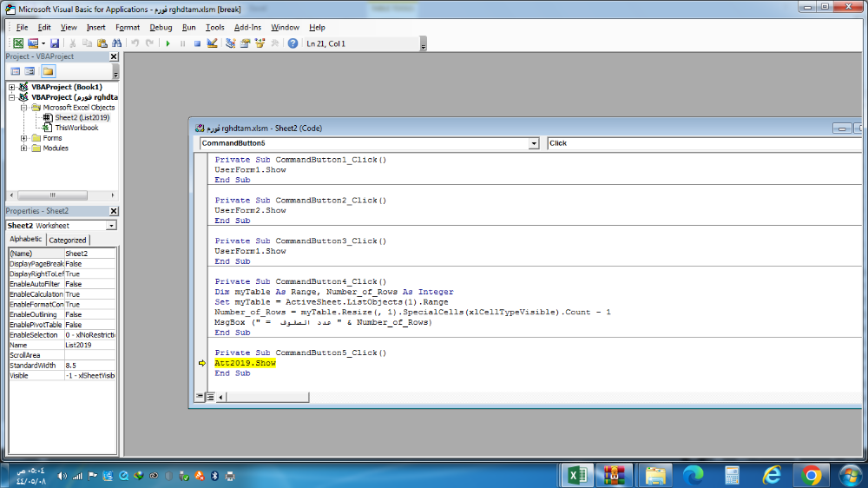Open the CommandButton5 object dropdown
Image resolution: width=868 pixels, height=488 pixels.
point(534,143)
